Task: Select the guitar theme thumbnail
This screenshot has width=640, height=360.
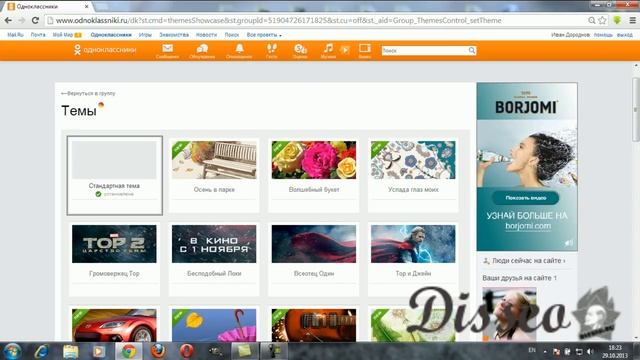Action: (314, 325)
